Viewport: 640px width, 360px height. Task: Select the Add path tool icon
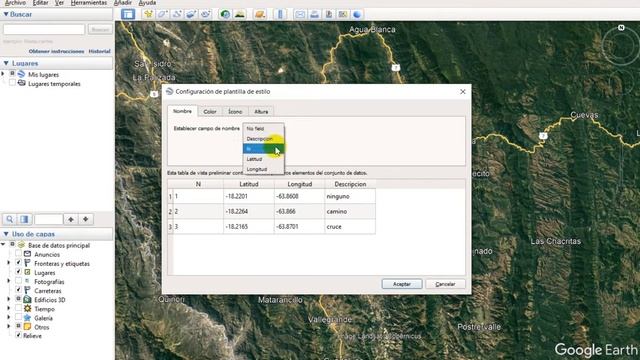point(177,14)
